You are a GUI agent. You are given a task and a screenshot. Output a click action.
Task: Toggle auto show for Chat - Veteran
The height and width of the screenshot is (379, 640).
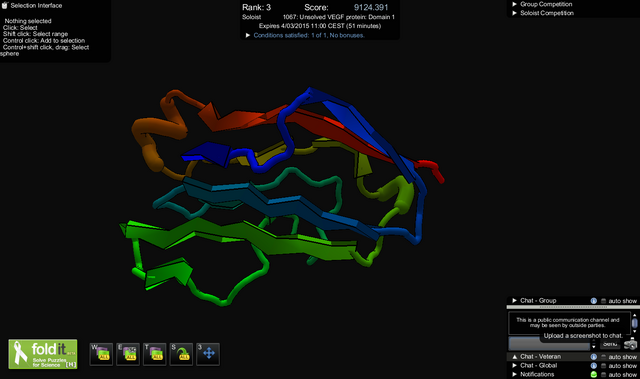[x=604, y=357]
